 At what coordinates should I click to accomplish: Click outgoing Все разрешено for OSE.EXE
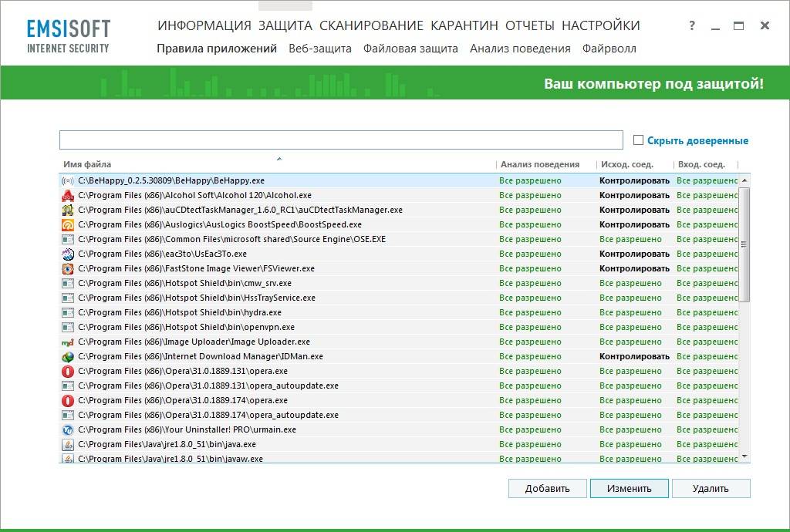[630, 239]
